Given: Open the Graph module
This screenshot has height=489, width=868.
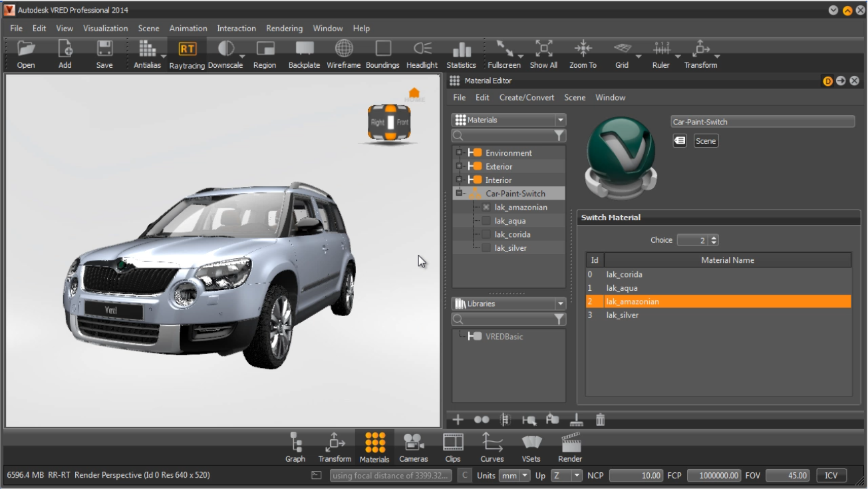Looking at the screenshot, I should click(295, 447).
